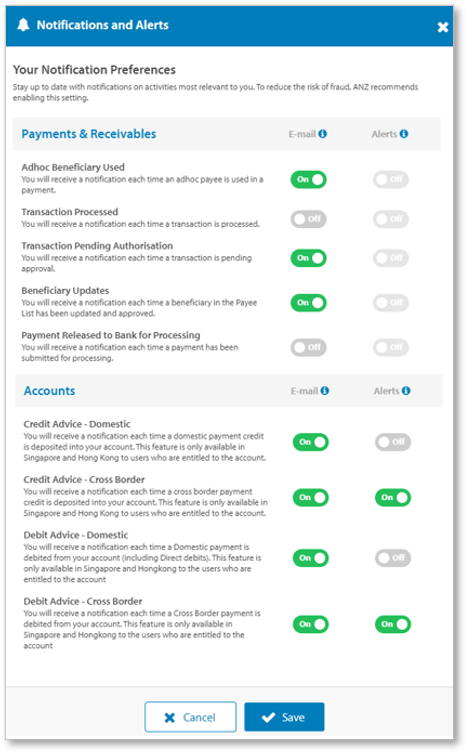Click the Save button
Screen dimensions: 467x753
(x=284, y=717)
